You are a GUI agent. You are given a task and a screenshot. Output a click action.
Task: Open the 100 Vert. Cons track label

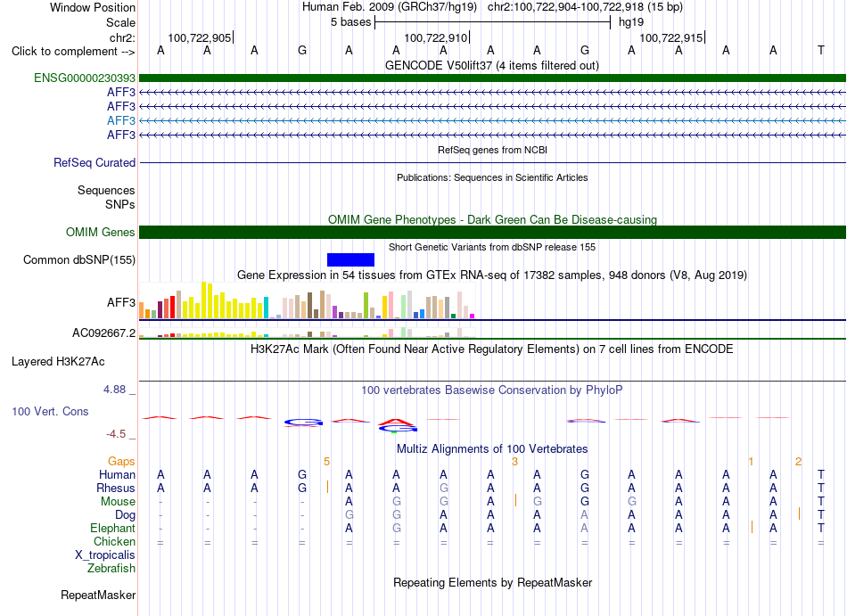point(50,411)
